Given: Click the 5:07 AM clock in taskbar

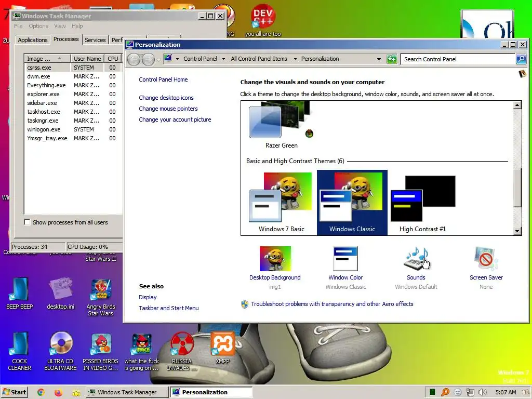Looking at the screenshot, I should pyautogui.click(x=506, y=392).
